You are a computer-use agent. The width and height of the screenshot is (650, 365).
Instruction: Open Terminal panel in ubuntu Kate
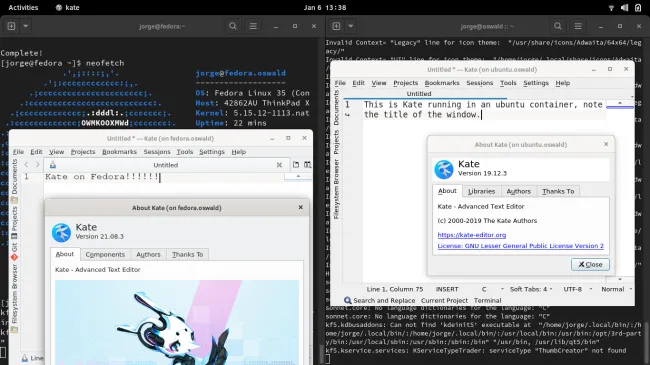click(488, 300)
